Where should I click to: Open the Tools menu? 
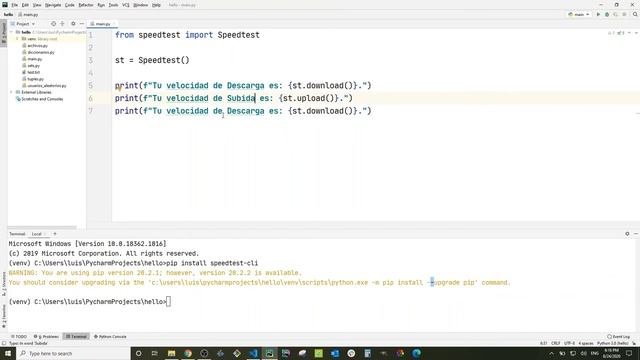113,5
